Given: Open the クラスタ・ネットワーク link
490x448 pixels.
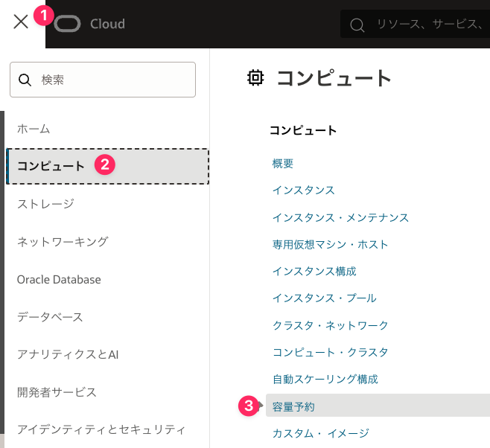Looking at the screenshot, I should pyautogui.click(x=330, y=325).
